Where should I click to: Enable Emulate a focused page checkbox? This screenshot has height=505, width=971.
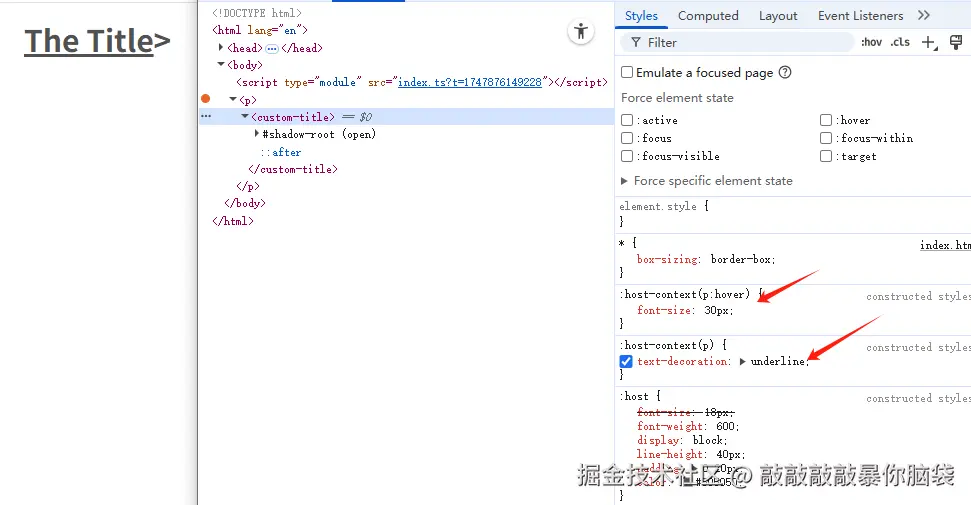(x=627, y=72)
